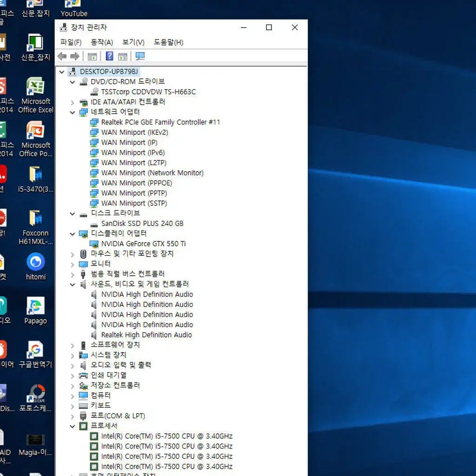
Task: Click the drive icon for 디스크 드라이브
Action: [x=84, y=215]
